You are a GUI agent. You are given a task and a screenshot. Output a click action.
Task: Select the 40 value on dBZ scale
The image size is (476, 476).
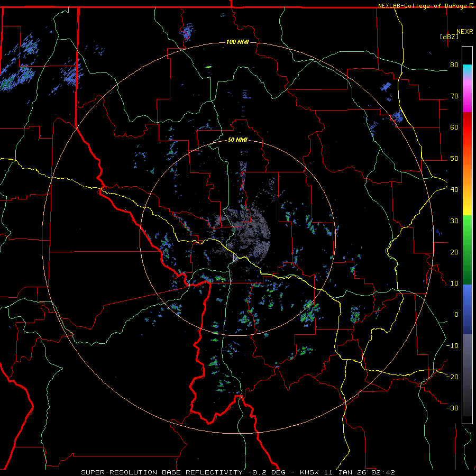pyautogui.click(x=454, y=190)
